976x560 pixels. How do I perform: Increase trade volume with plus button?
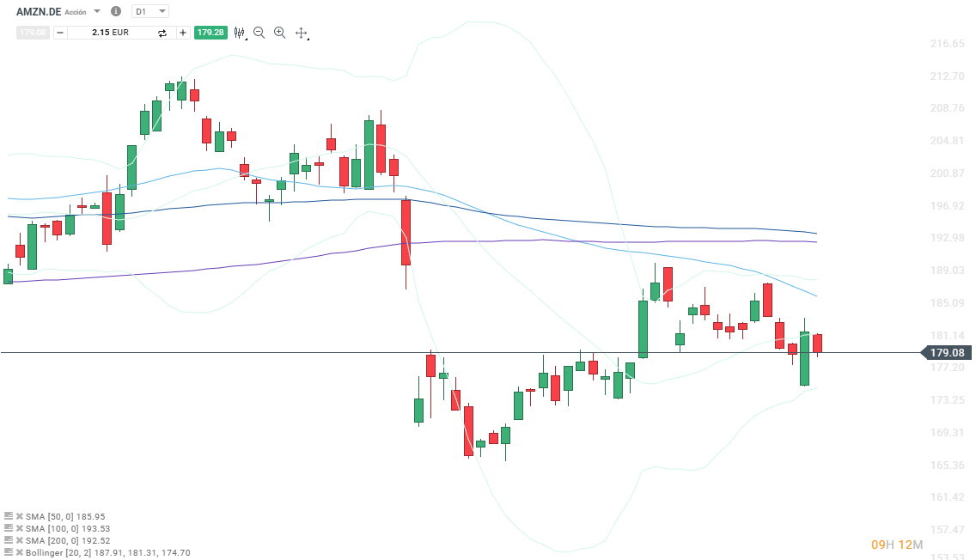click(x=183, y=33)
